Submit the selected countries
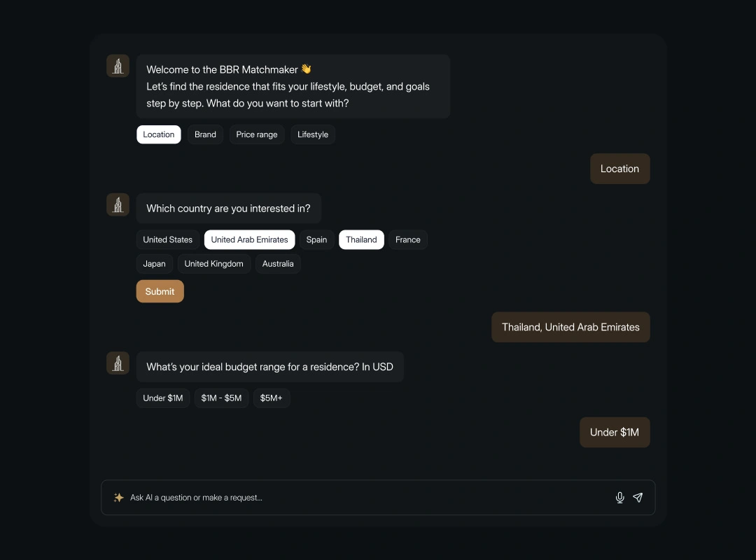This screenshot has height=560, width=756. 160,291
